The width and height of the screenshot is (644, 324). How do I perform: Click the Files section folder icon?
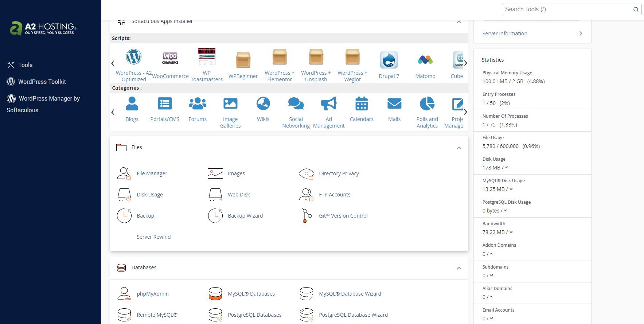(121, 147)
